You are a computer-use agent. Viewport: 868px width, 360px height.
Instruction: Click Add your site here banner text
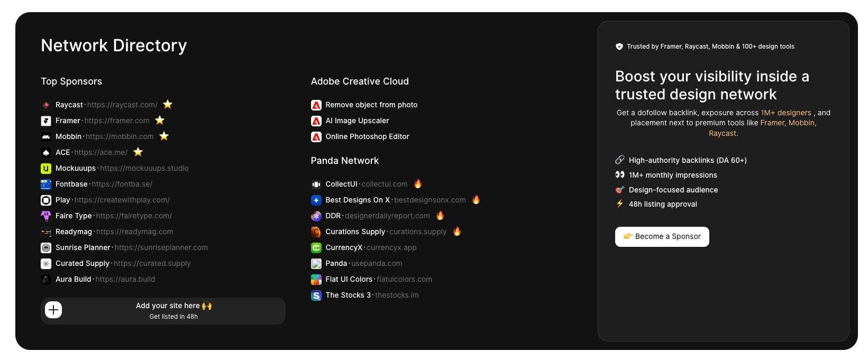tap(173, 306)
